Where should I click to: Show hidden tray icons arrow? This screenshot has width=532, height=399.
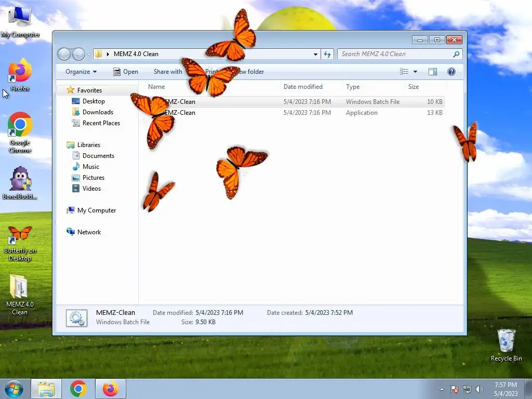[x=442, y=389]
